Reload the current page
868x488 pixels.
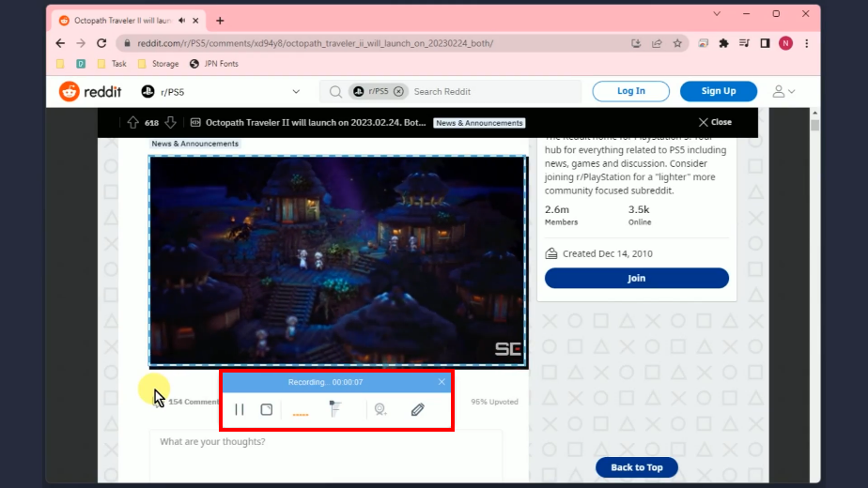click(x=101, y=43)
